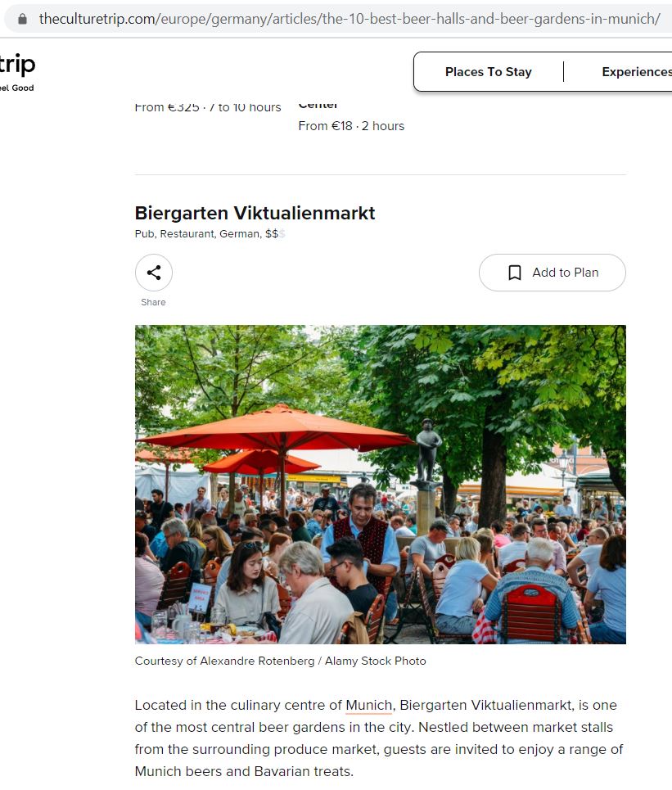Viewport: 672px width, 790px height.
Task: Click the Add to Plan button
Action: click(x=552, y=273)
